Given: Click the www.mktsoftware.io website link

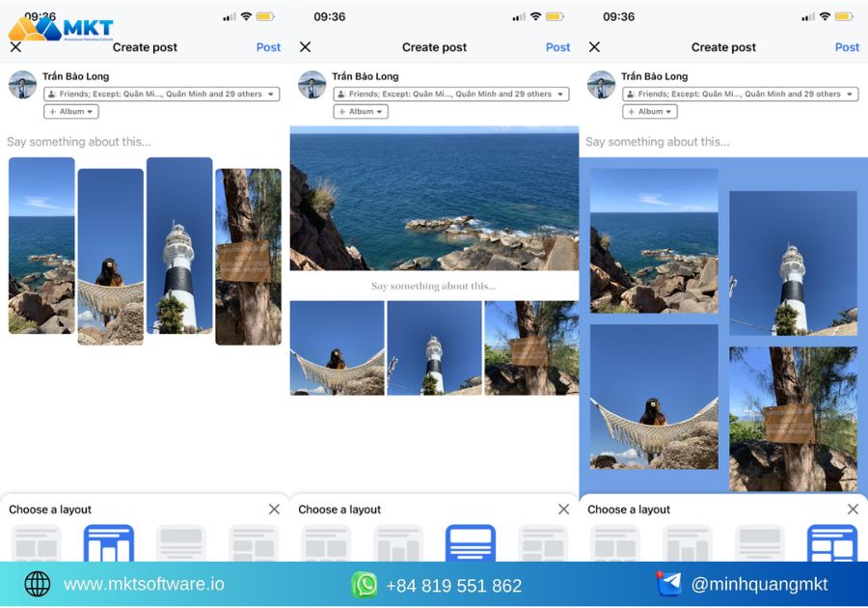Looking at the screenshot, I should [144, 584].
